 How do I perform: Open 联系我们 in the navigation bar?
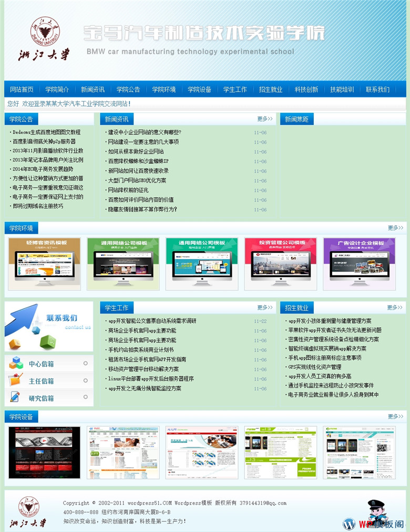tap(378, 89)
